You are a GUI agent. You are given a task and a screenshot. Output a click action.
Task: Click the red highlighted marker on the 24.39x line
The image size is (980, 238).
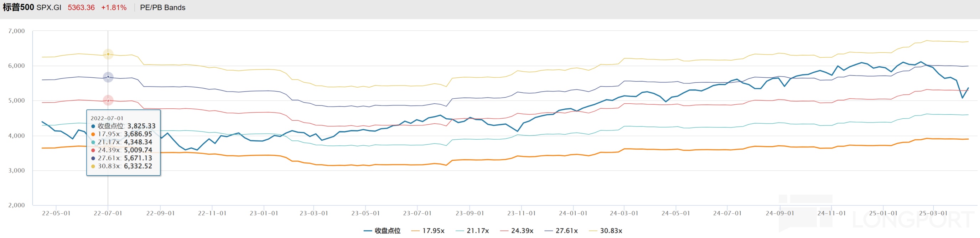(108, 100)
